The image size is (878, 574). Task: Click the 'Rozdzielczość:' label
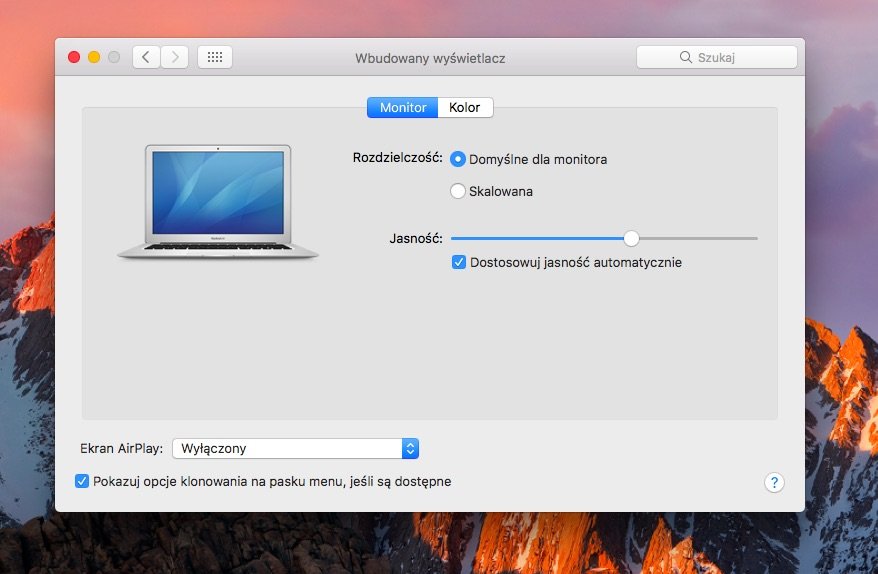[x=398, y=158]
